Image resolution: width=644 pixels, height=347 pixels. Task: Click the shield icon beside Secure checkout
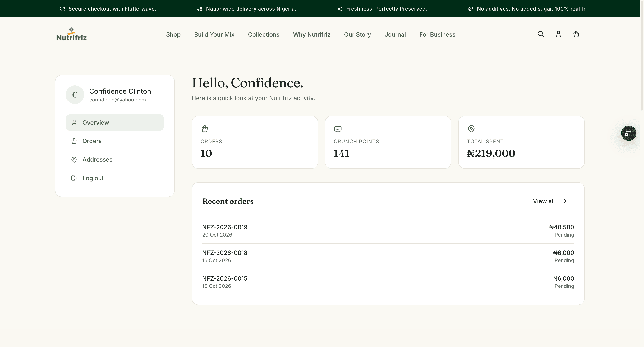(62, 9)
